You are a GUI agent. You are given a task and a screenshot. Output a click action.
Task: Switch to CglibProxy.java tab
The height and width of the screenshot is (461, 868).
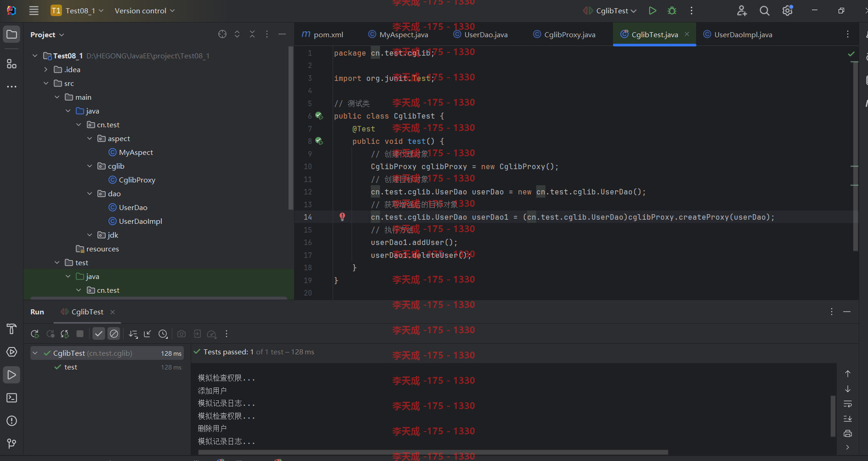pyautogui.click(x=564, y=34)
